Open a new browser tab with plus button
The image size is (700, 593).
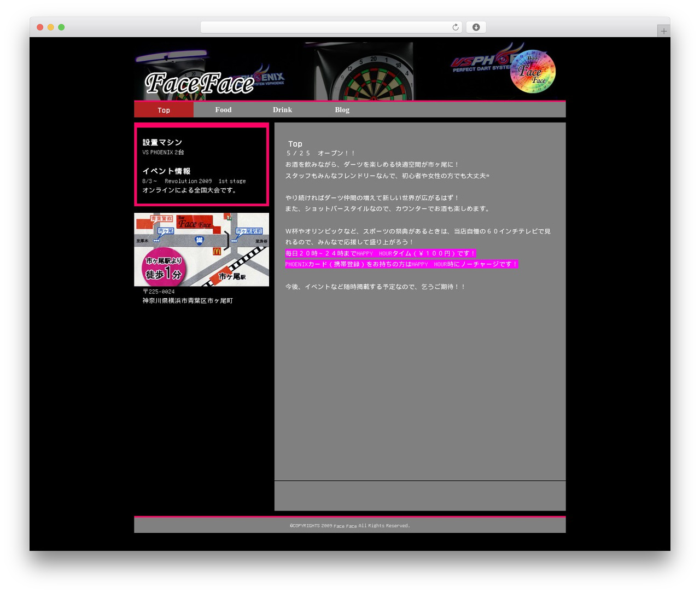(663, 31)
